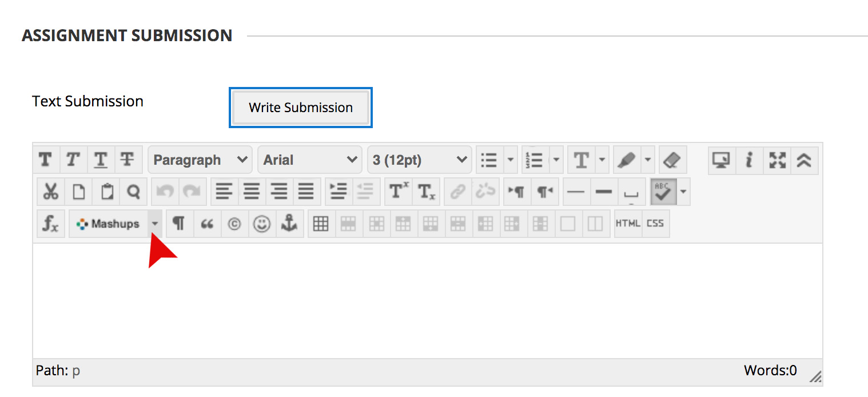
Task: Click the Write Submission button
Action: point(301,108)
